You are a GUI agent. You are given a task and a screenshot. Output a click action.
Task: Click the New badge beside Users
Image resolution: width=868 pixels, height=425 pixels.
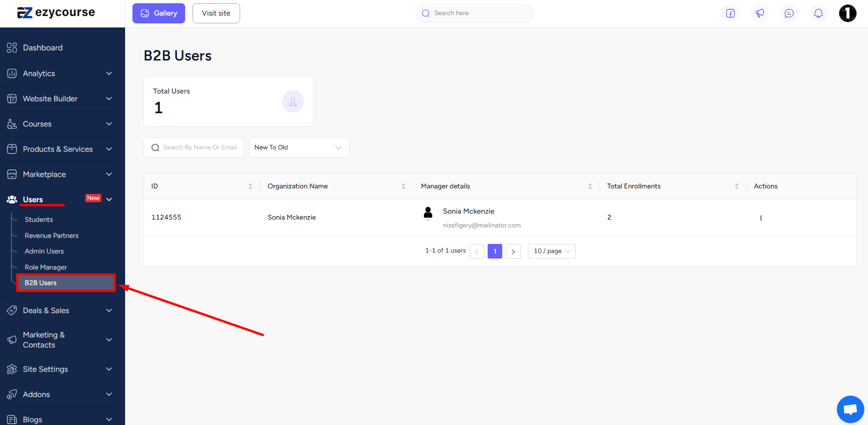(x=93, y=198)
